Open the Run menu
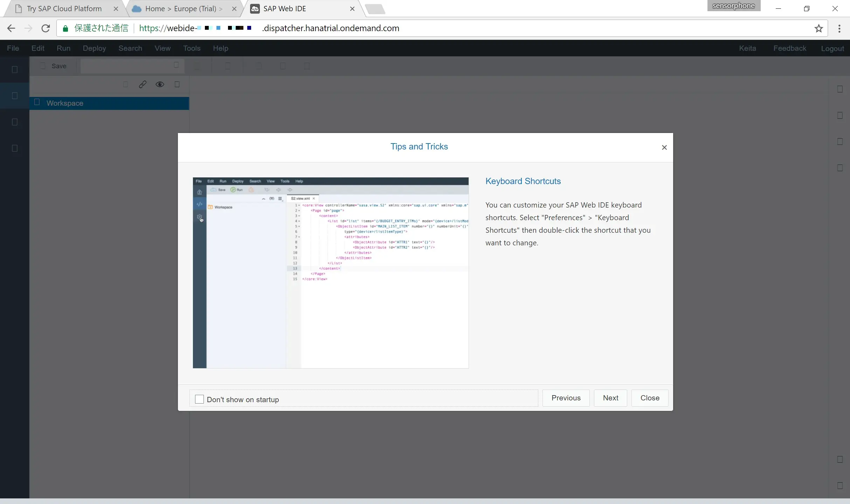Viewport: 850px width, 504px height. (63, 48)
